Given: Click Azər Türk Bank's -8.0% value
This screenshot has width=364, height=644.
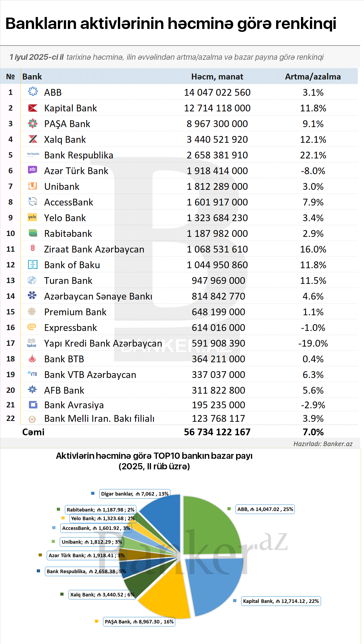Looking at the screenshot, I should [x=313, y=171].
